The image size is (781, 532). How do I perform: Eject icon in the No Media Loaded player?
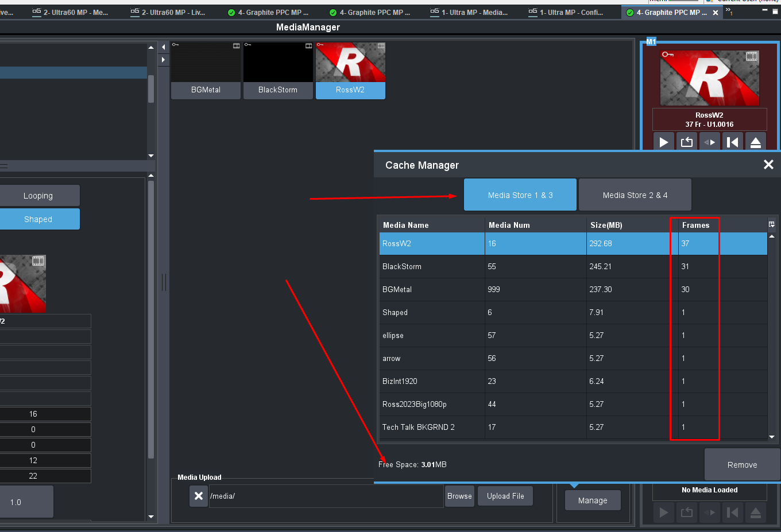click(x=756, y=512)
